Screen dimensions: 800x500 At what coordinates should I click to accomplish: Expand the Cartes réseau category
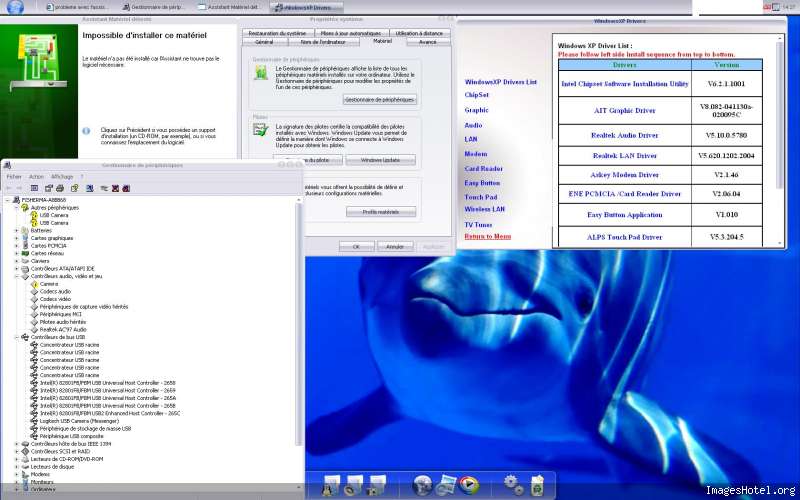click(x=17, y=254)
